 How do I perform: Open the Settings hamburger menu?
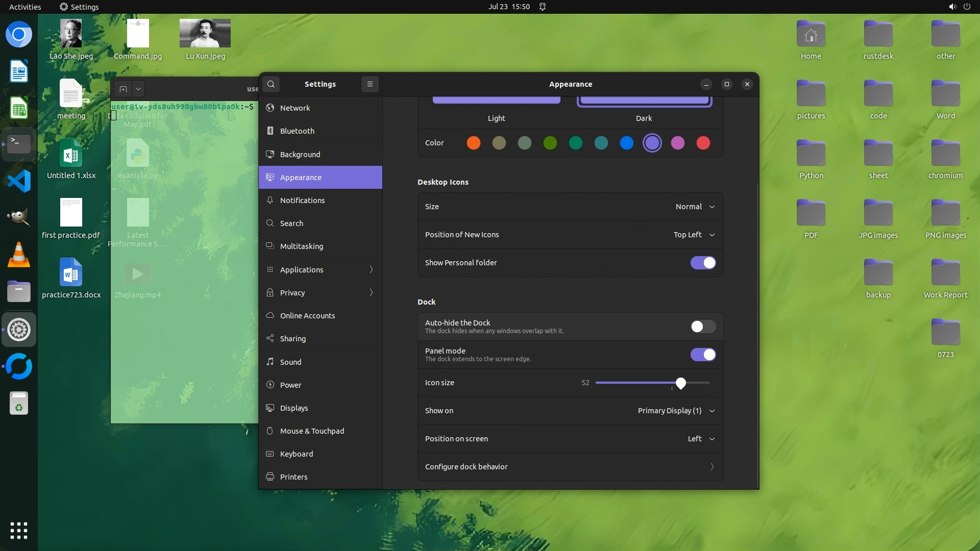(370, 84)
